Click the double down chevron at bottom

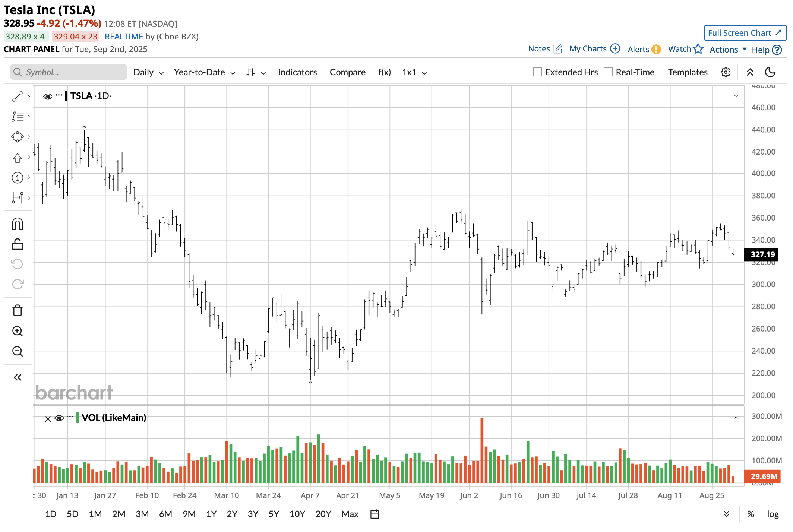726,514
